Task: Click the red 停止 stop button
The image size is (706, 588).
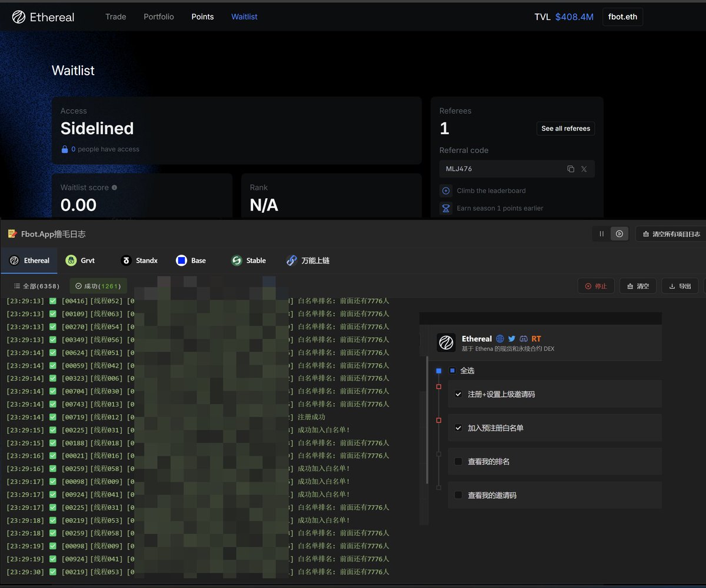Action: (x=596, y=286)
